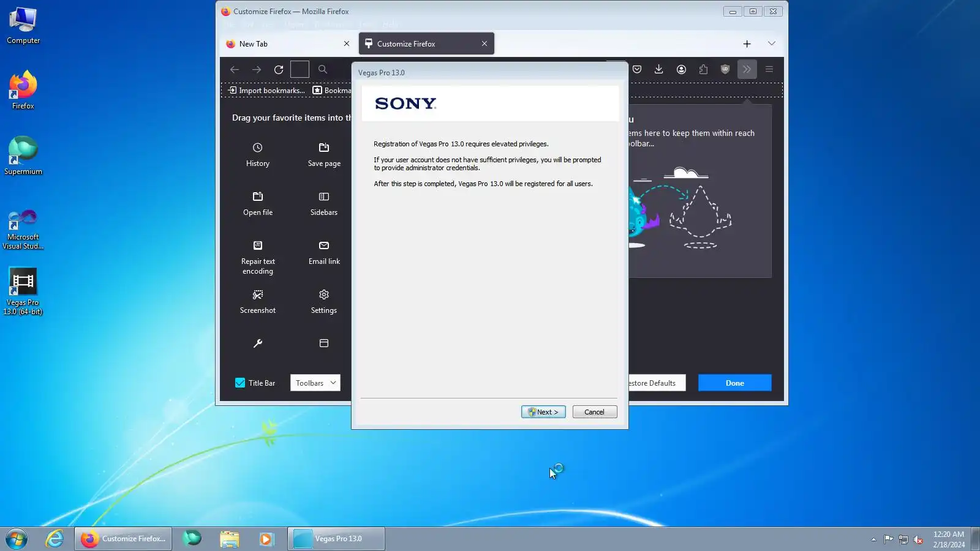The image size is (980, 551).
Task: Open Windows Explorer from the taskbar
Action: coord(229,539)
